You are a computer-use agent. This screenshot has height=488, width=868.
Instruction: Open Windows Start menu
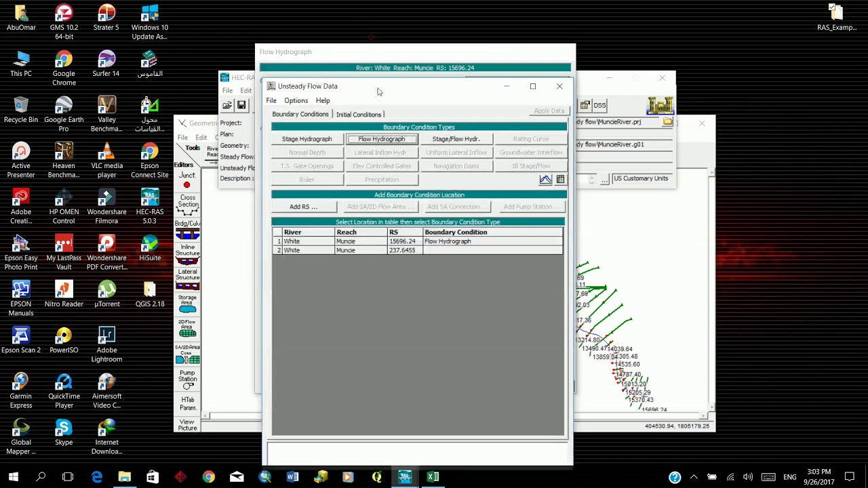[13, 477]
